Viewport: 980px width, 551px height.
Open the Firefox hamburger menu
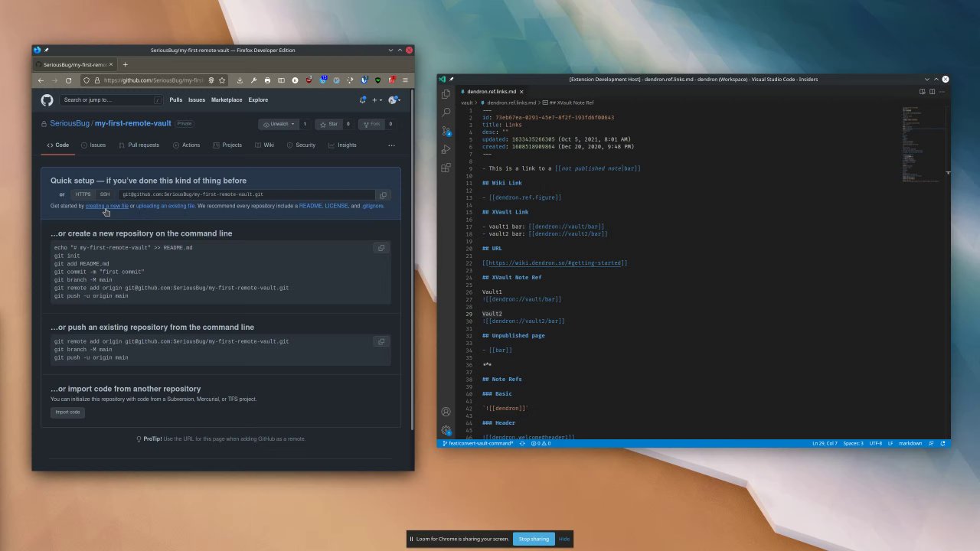(406, 80)
